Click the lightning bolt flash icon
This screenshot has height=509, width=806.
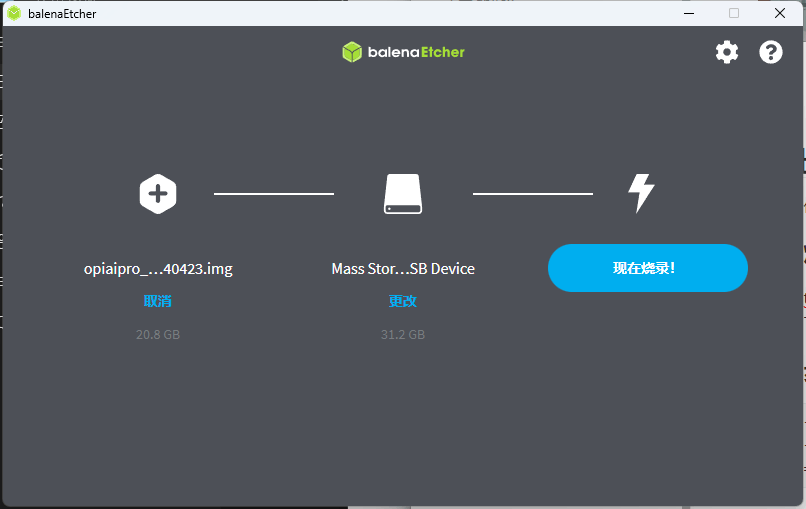coord(641,193)
